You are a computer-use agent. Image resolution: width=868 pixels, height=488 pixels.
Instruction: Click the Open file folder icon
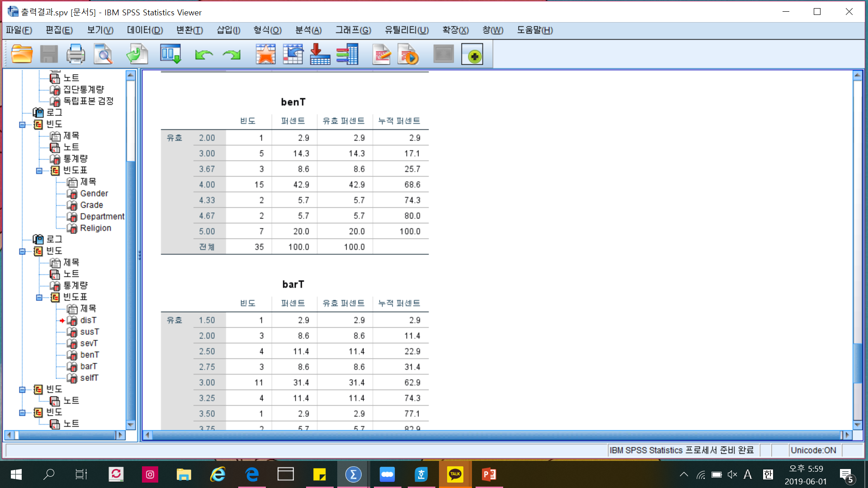click(21, 54)
